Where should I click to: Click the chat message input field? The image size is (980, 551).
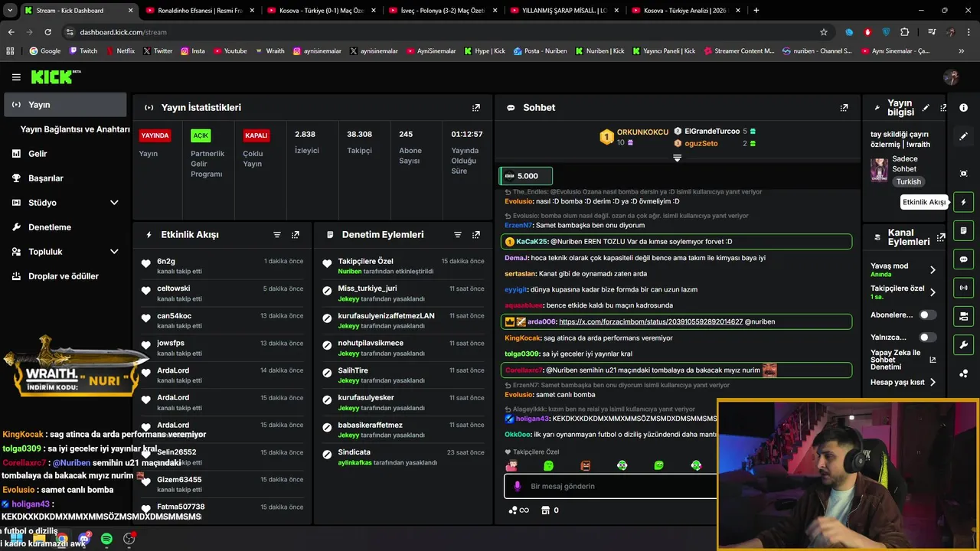pos(610,486)
